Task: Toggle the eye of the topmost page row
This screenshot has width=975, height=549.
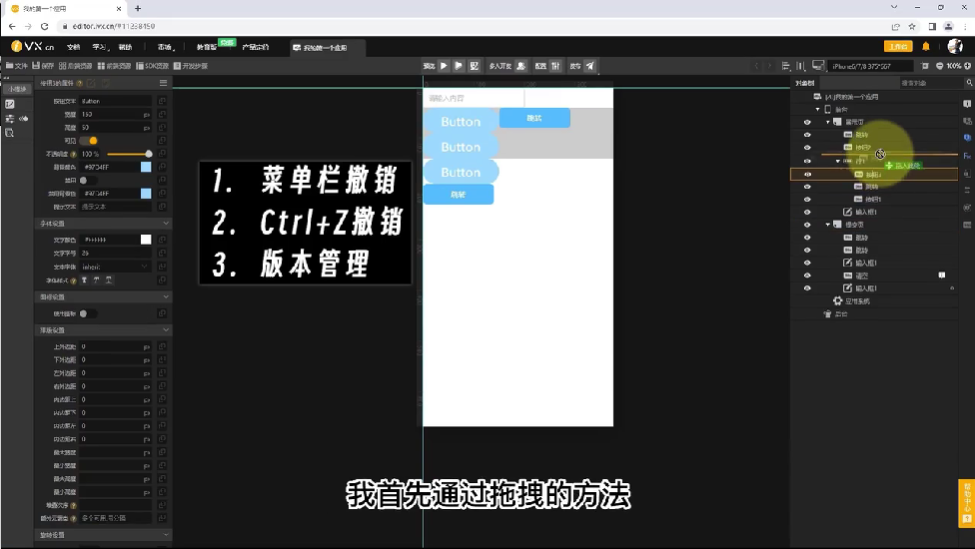Action: pyautogui.click(x=807, y=122)
